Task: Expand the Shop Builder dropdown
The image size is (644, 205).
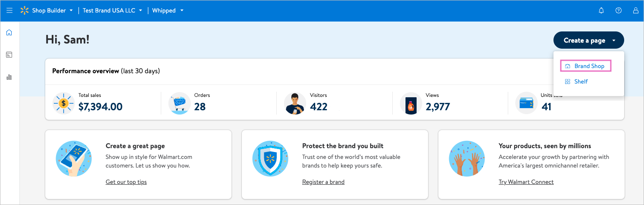Action: coord(52,11)
